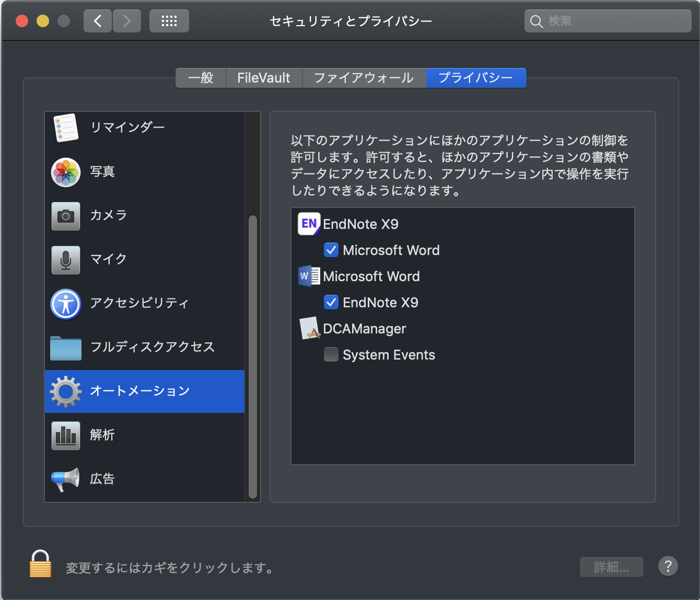Select マイク in the privacy list
The image size is (700, 600).
(145, 260)
